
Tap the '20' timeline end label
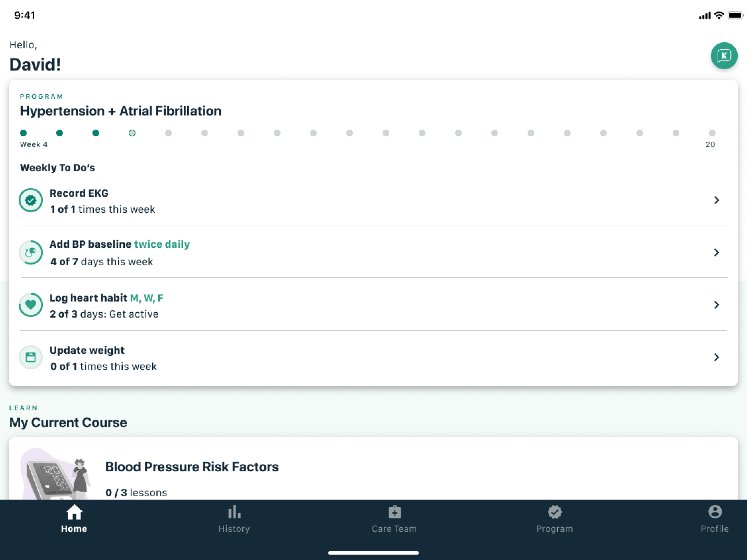point(710,145)
